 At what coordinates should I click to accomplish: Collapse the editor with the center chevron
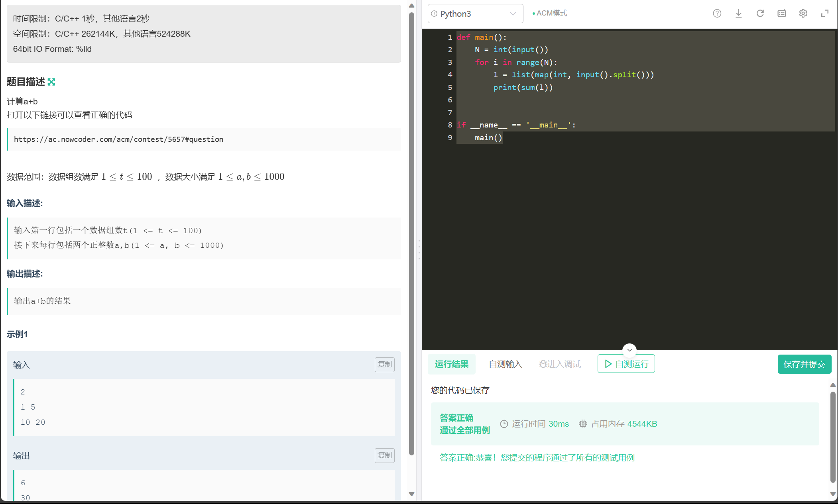click(629, 350)
